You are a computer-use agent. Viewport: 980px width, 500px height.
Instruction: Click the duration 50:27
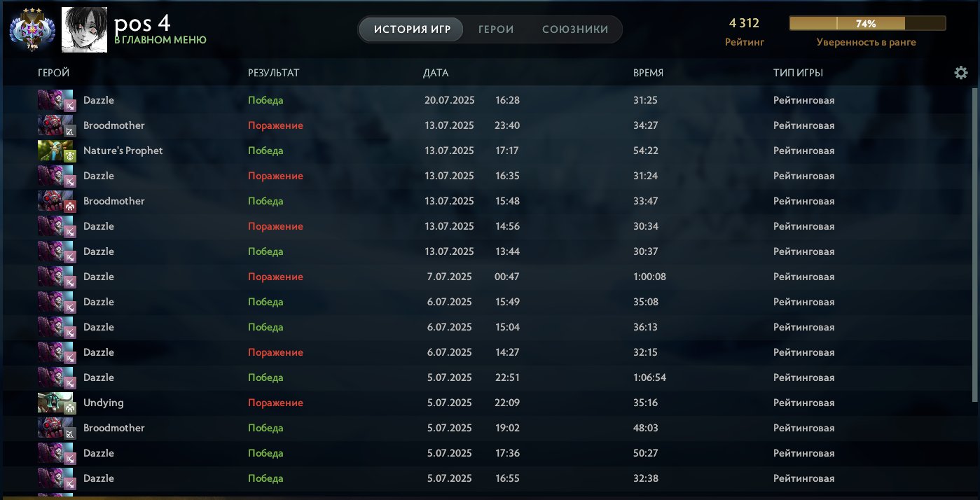(x=645, y=453)
